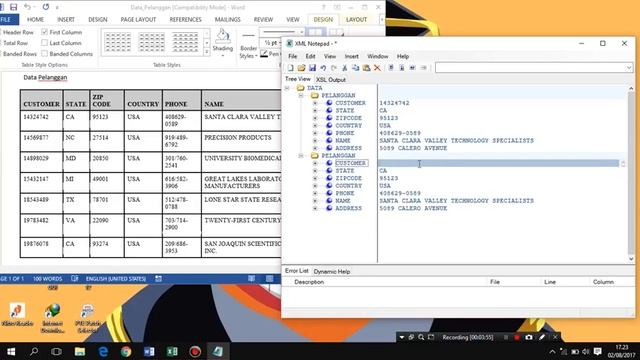The height and width of the screenshot is (360, 640).
Task: Open the File menu in XML Notepad
Action: (293, 56)
